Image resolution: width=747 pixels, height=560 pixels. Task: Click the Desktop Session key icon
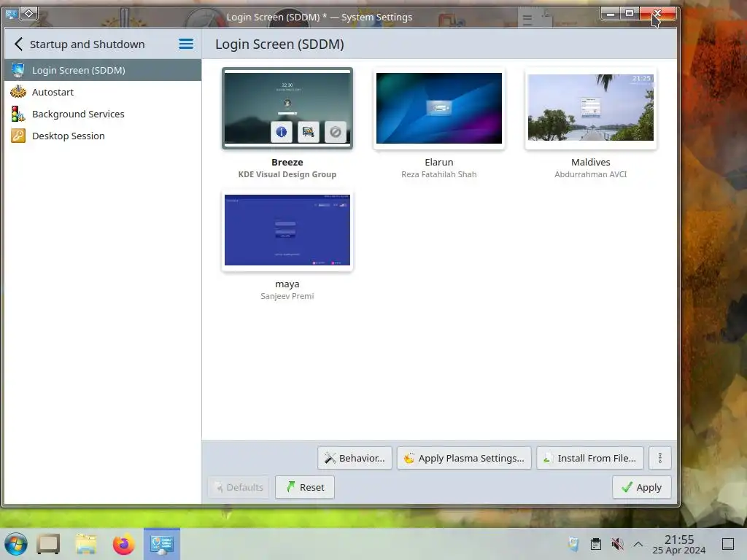pos(18,136)
